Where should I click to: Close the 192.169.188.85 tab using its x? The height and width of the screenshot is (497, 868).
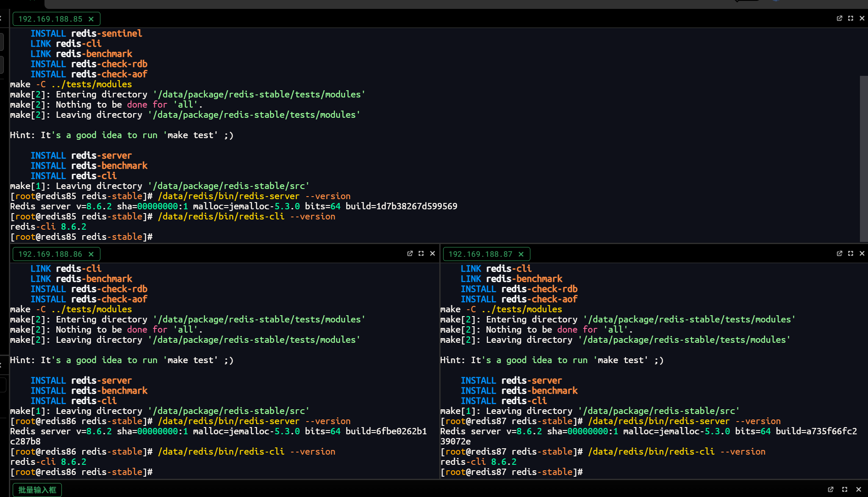pos(91,19)
